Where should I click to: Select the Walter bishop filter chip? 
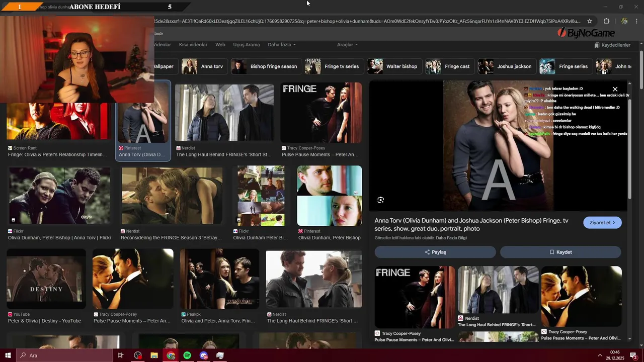(393, 66)
